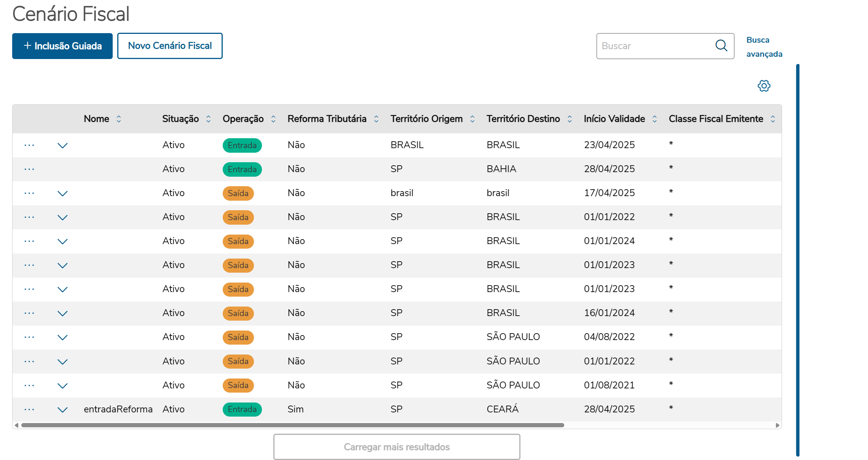Sort by Reforma Tributária column arrows
868x460 pixels.
376,119
